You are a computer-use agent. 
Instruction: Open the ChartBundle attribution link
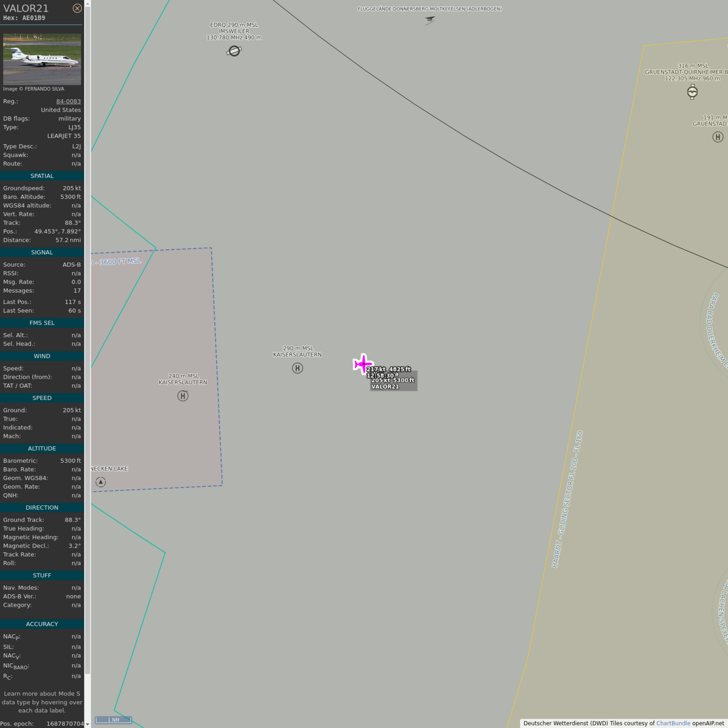coord(673,723)
